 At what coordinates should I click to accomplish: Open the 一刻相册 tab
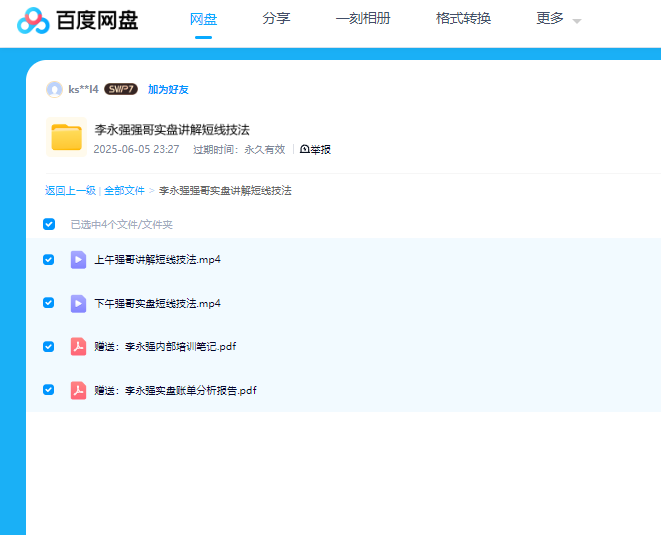coord(363,18)
